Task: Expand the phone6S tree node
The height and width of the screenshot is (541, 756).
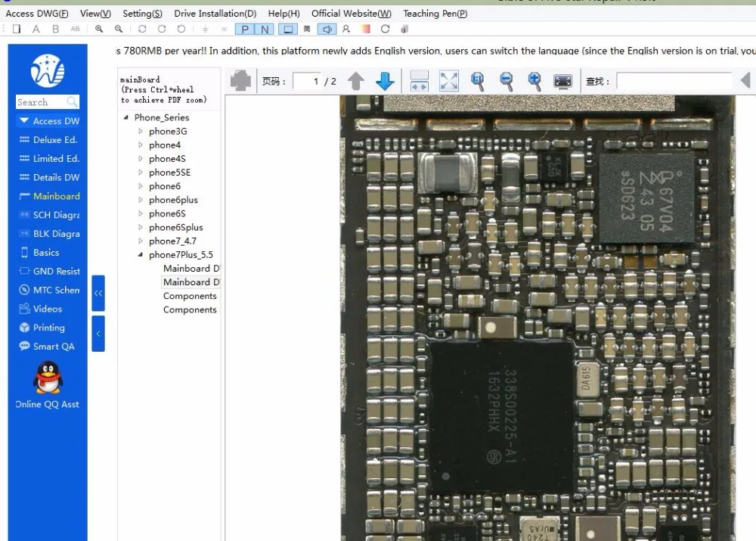Action: (x=141, y=213)
